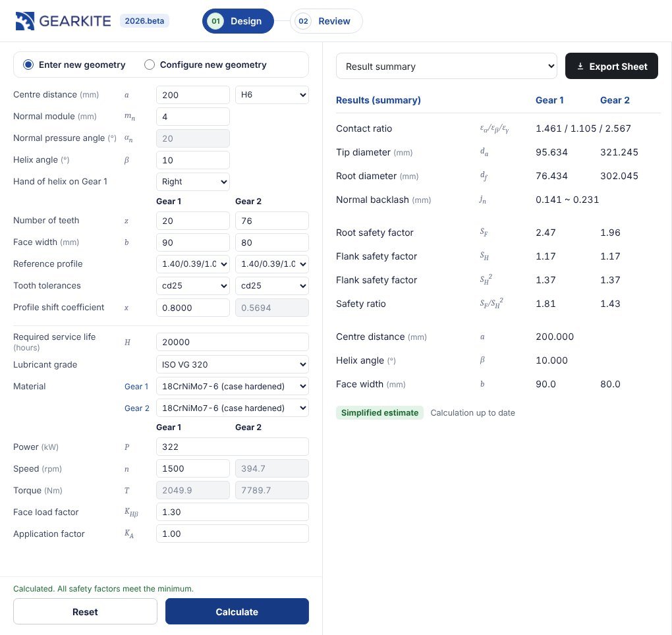
Task: Open Gear 1 tooth tolerances dropdown
Action: [193, 286]
